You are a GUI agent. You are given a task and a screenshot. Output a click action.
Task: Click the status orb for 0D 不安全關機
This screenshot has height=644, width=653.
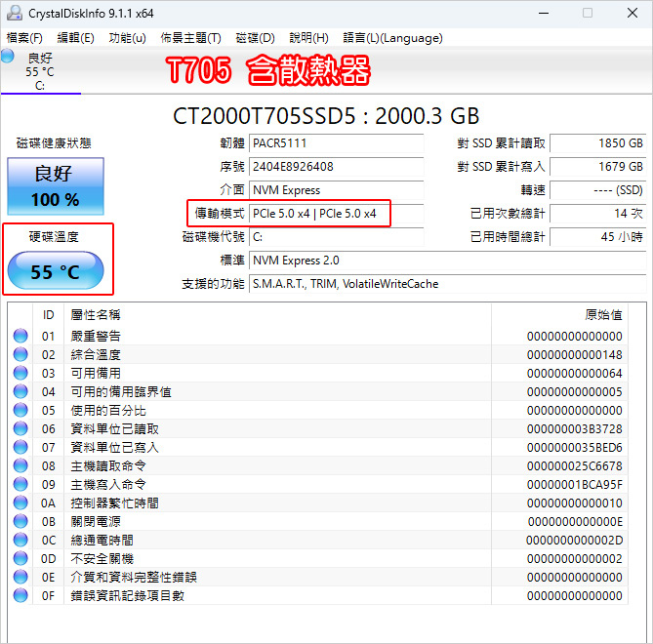(20, 558)
